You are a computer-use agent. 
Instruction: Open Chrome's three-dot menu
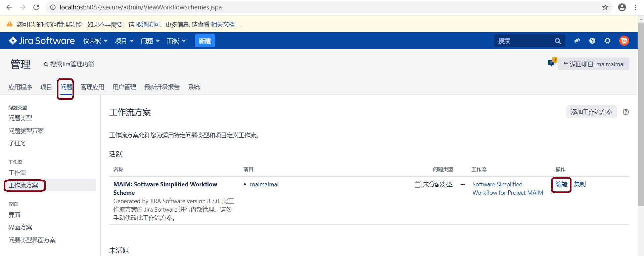pyautogui.click(x=635, y=7)
